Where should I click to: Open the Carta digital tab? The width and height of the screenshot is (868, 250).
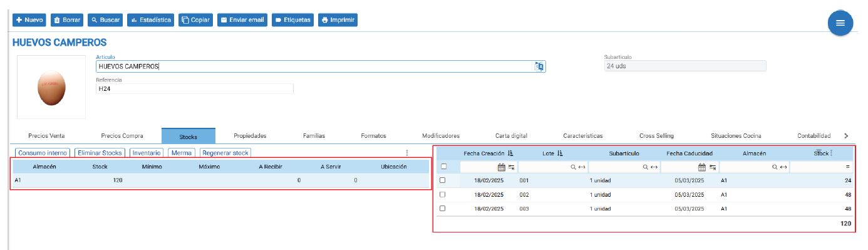[511, 136]
